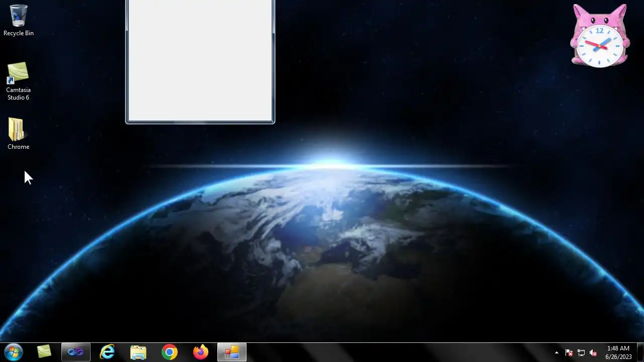Select the Camtasia Studio 6 shortcut

pyautogui.click(x=19, y=81)
